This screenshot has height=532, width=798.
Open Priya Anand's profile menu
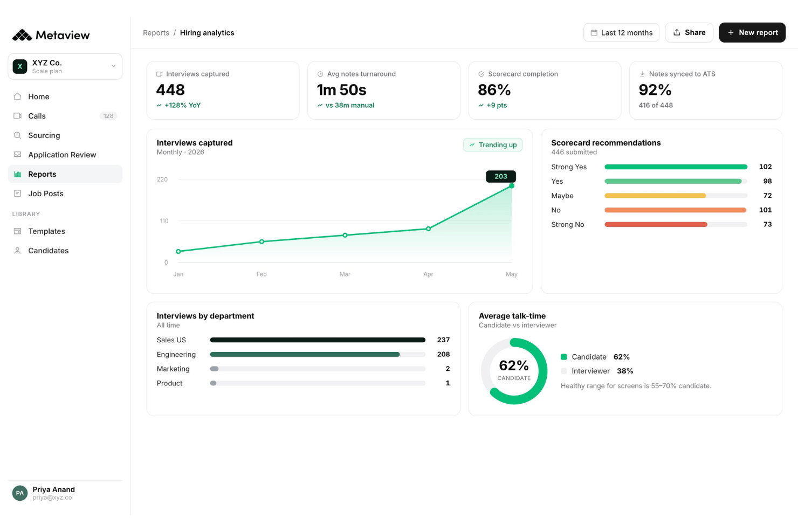point(65,493)
